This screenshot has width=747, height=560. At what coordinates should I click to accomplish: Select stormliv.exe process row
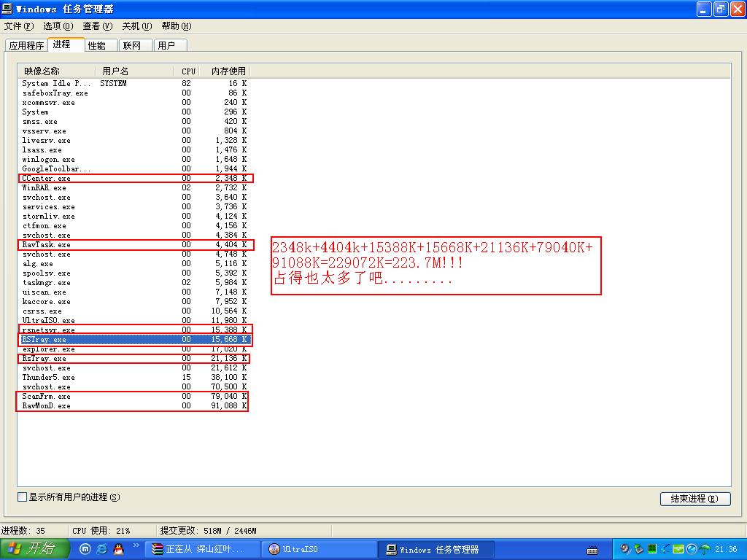[134, 216]
